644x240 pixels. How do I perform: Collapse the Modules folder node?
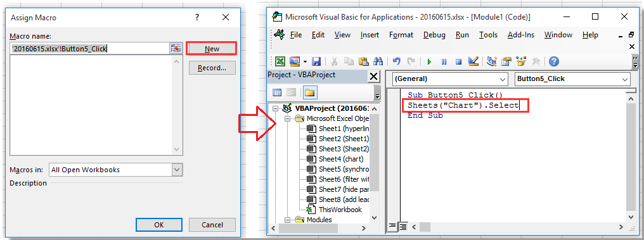(288, 220)
